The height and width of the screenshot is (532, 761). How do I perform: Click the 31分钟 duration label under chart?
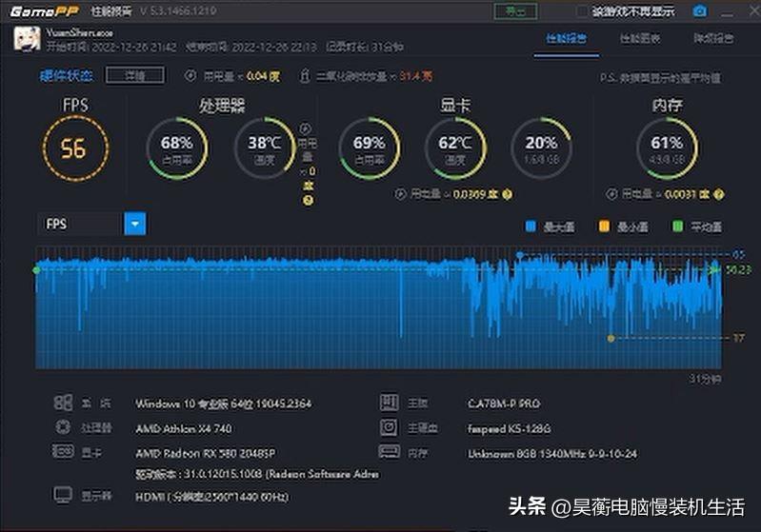[x=705, y=378]
